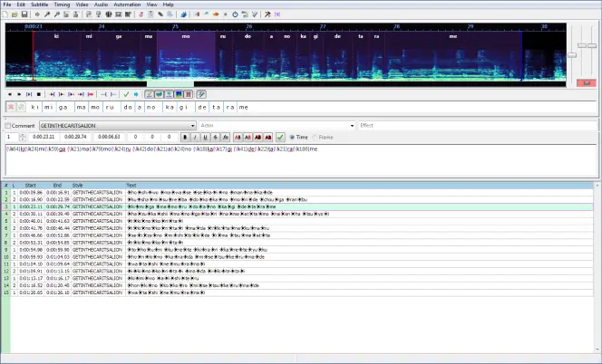The height and width of the screenshot is (364, 602).
Task: Toggle auto go to next line option
Action: (159, 94)
